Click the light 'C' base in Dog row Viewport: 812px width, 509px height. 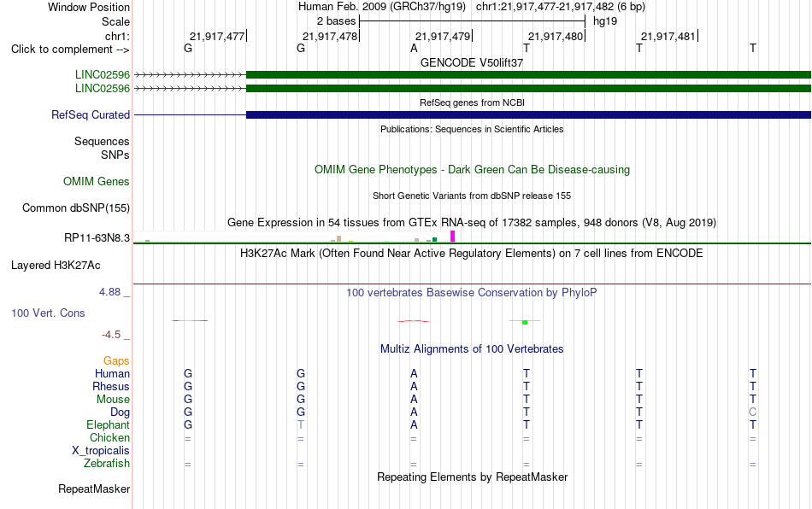point(752,412)
